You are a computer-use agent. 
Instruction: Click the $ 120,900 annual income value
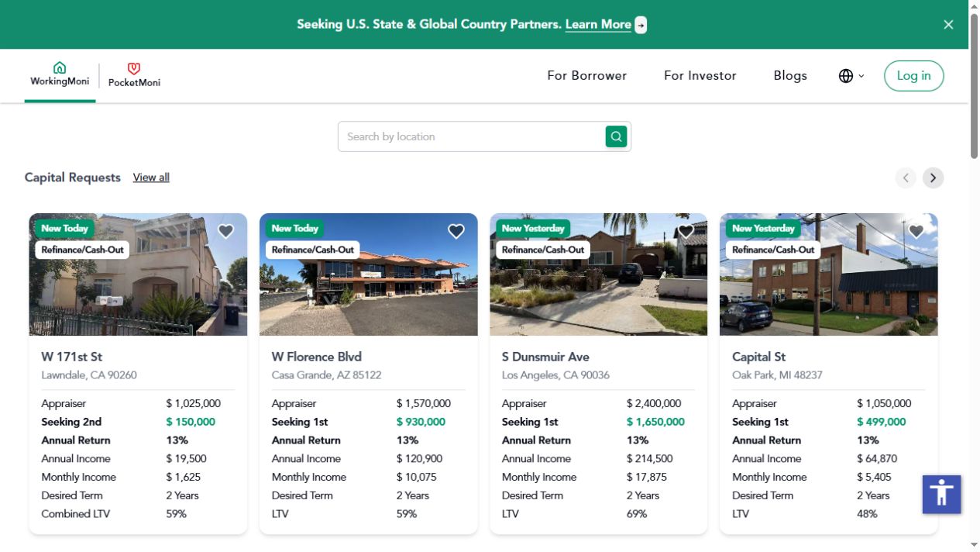click(x=419, y=459)
